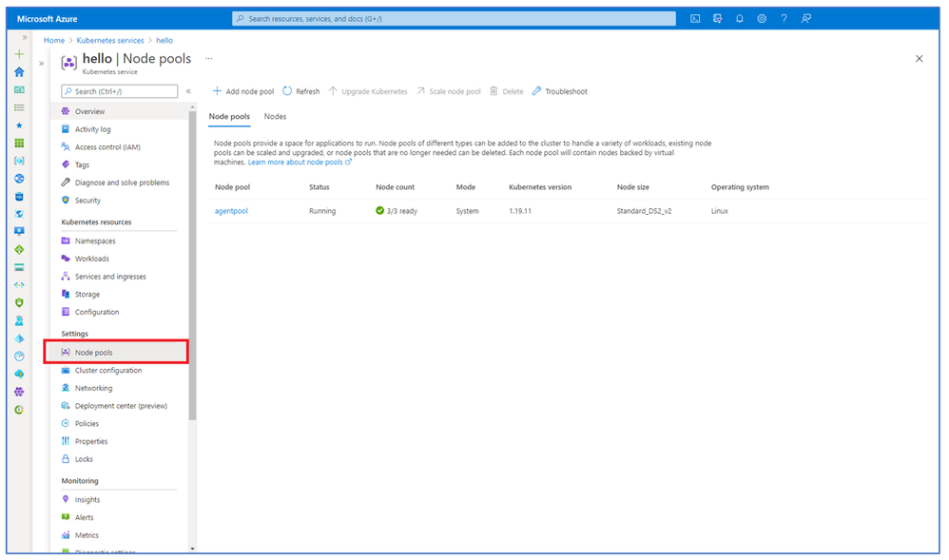Switch to the Nodes tab
The height and width of the screenshot is (560, 949).
(x=276, y=116)
